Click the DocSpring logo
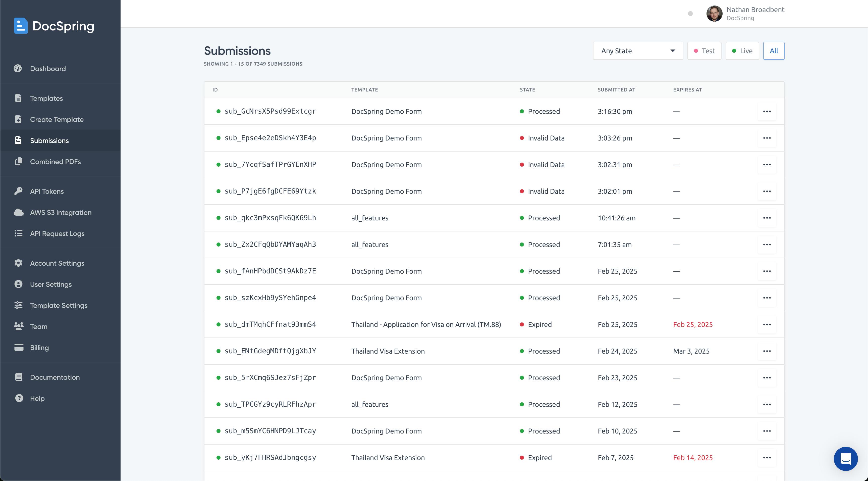Image resolution: width=868 pixels, height=481 pixels. point(54,26)
